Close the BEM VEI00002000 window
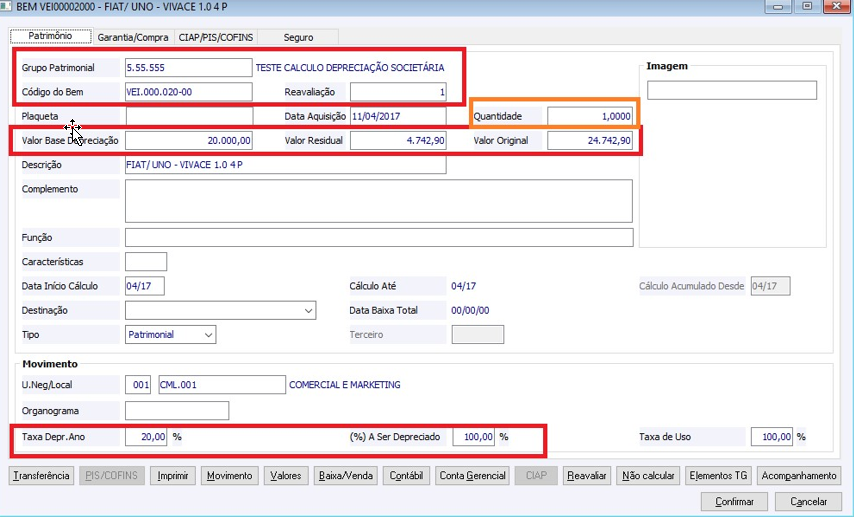This screenshot has height=517, width=854. pos(838,7)
